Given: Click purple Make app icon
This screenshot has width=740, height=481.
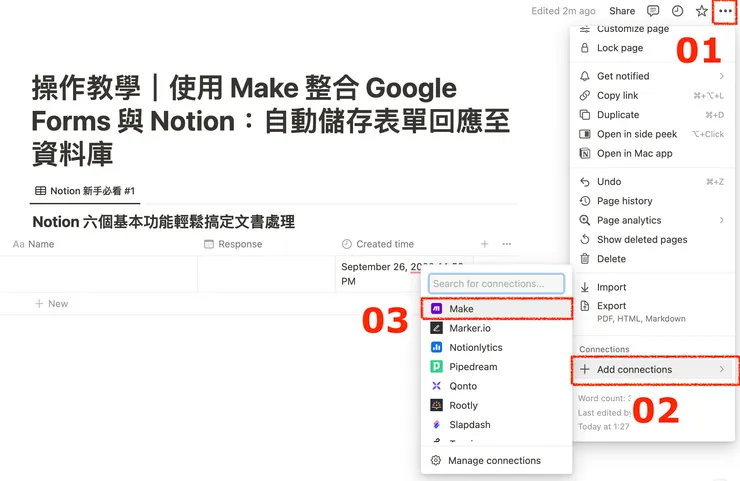Looking at the screenshot, I should pos(436,309).
